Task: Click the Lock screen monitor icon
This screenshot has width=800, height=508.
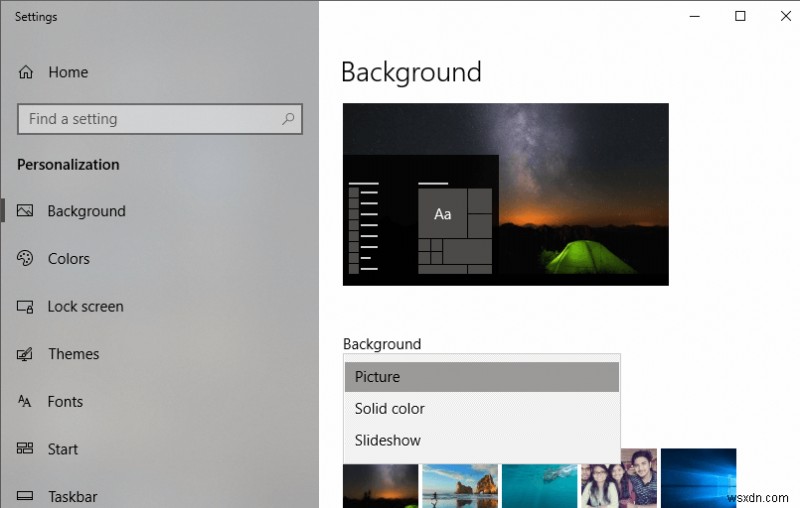Action: (25, 307)
